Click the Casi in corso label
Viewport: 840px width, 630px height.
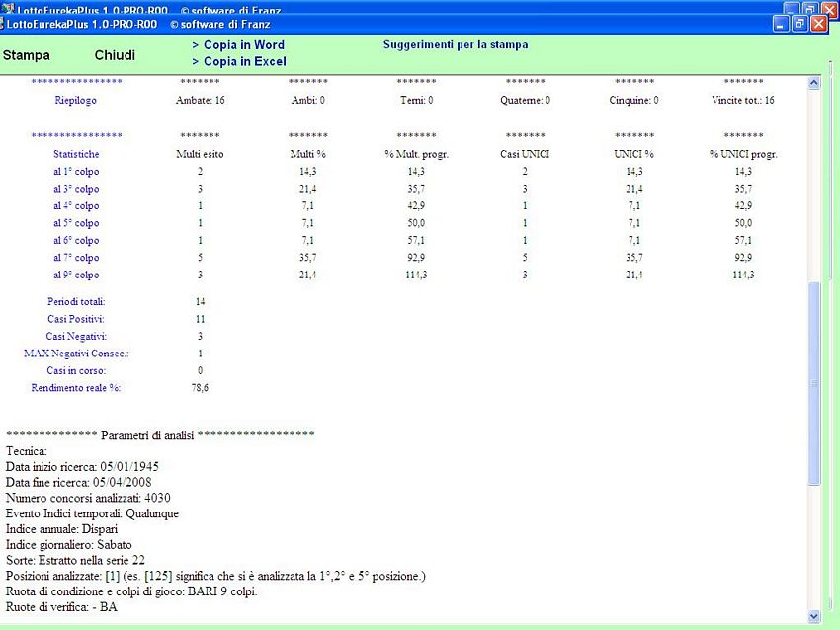click(76, 370)
